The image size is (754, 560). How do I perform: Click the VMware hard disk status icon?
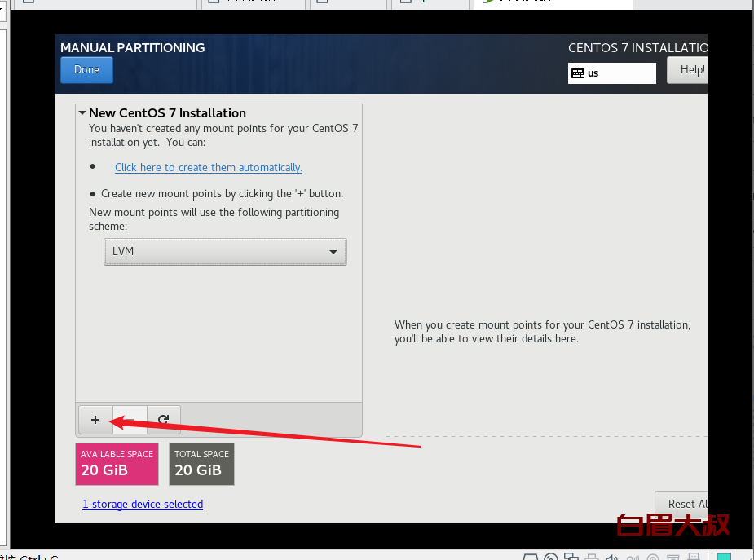pyautogui.click(x=531, y=557)
